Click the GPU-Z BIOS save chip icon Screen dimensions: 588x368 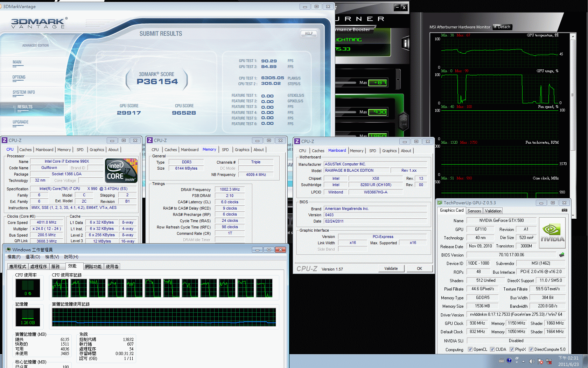(562, 255)
